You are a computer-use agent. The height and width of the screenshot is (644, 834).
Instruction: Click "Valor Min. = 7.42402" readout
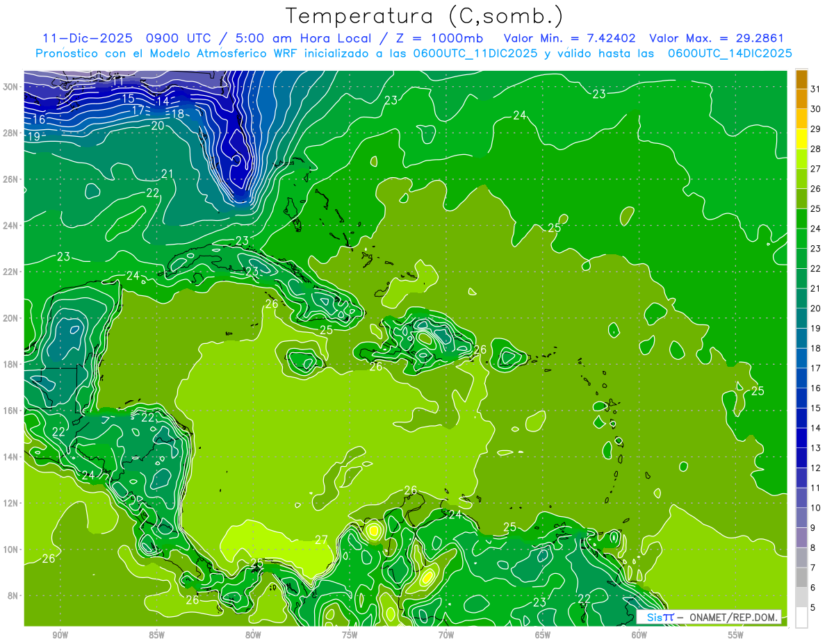tap(569, 38)
